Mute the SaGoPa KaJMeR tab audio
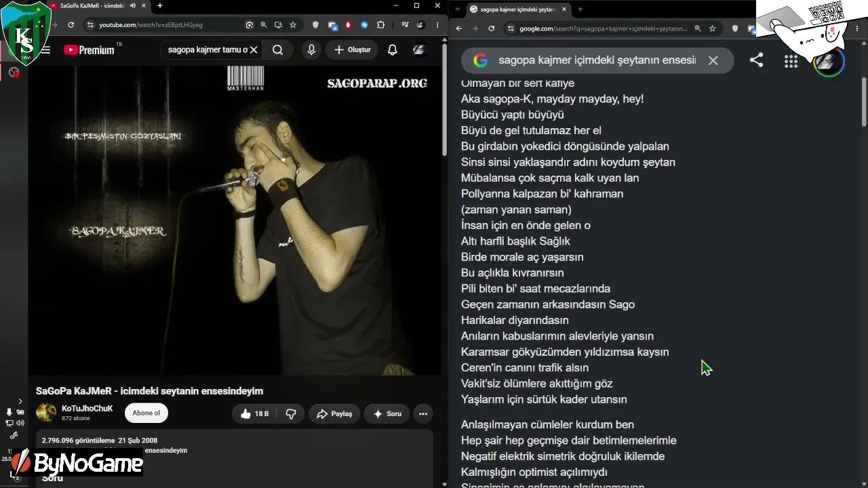868x488 pixels. pyautogui.click(x=133, y=5)
